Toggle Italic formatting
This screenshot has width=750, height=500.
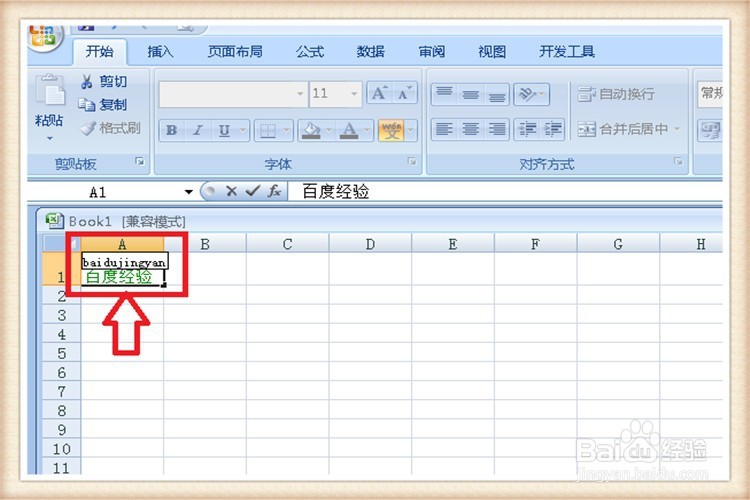coord(197,130)
